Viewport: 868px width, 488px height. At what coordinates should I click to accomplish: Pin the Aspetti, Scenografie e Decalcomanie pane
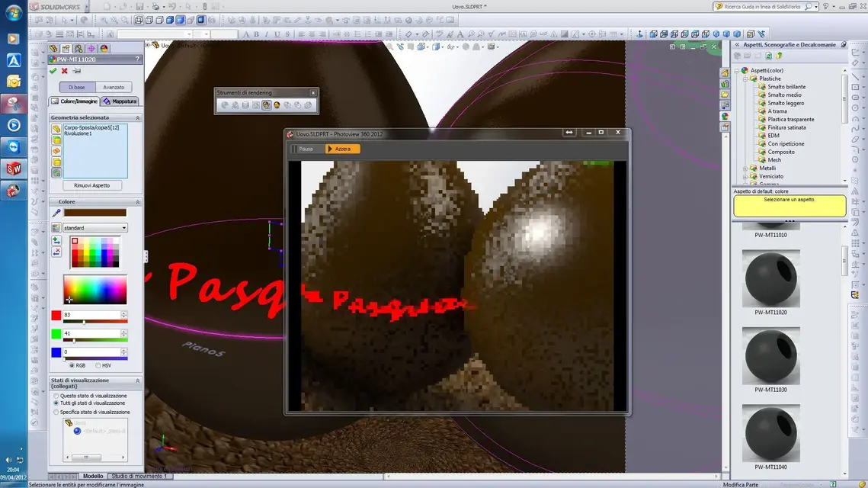point(843,44)
